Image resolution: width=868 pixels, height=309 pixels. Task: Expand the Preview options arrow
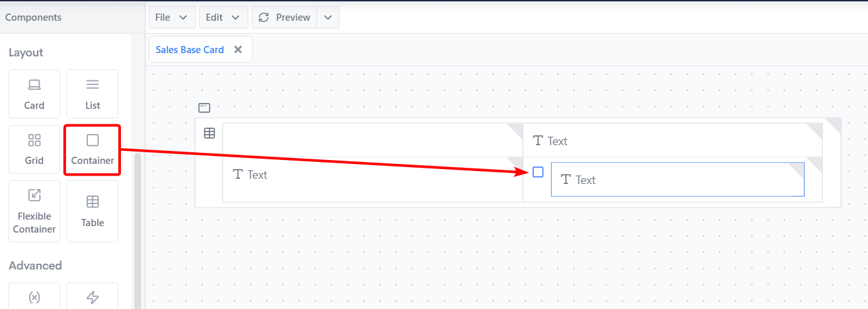pos(328,17)
